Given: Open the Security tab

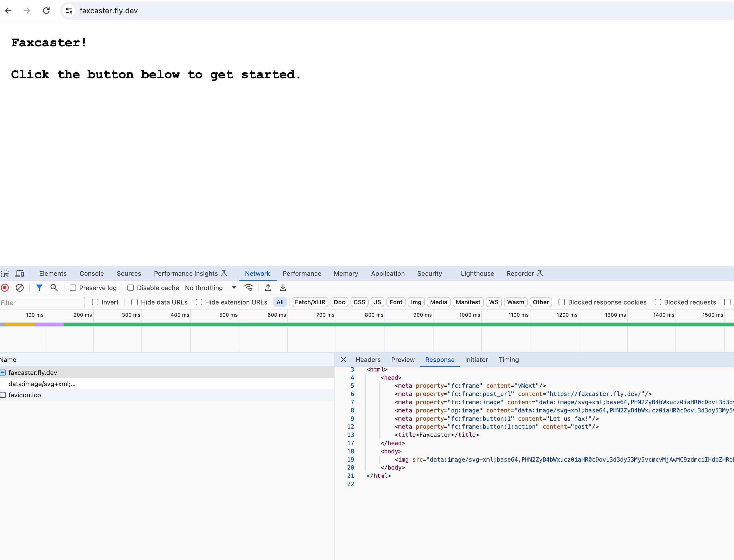Looking at the screenshot, I should (x=430, y=273).
